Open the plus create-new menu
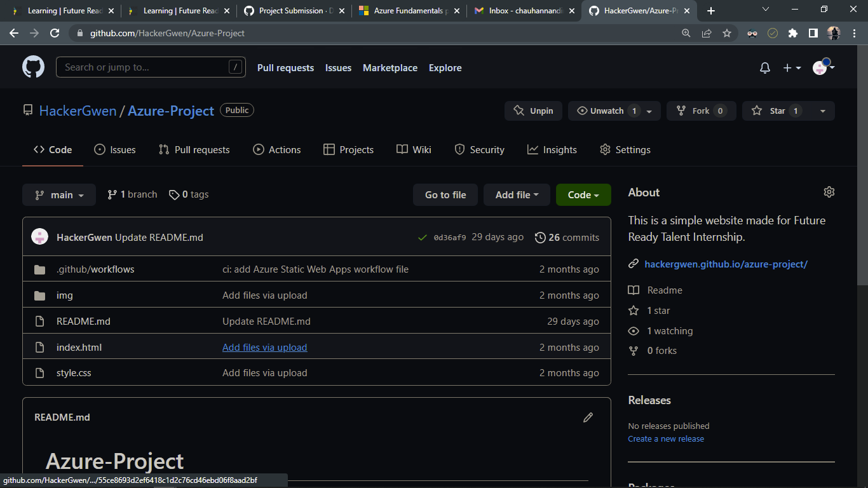Viewport: 868px width, 488px height. point(792,68)
